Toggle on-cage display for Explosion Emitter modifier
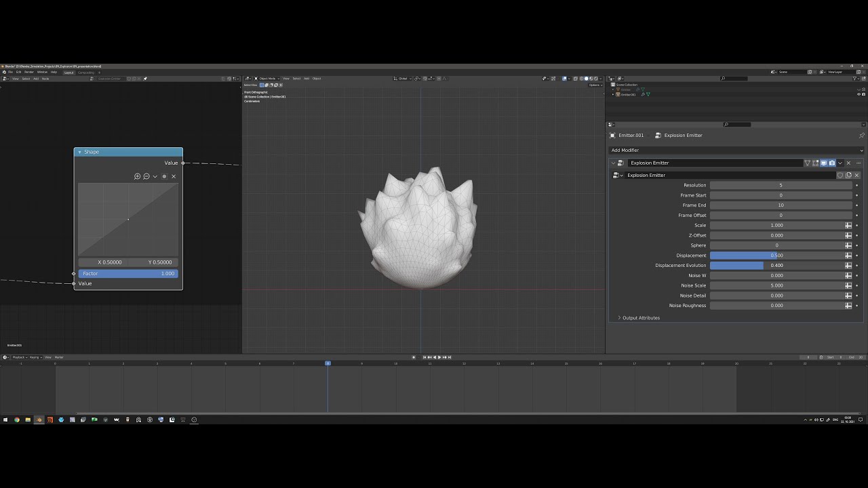This screenshot has height=488, width=868. [x=807, y=163]
